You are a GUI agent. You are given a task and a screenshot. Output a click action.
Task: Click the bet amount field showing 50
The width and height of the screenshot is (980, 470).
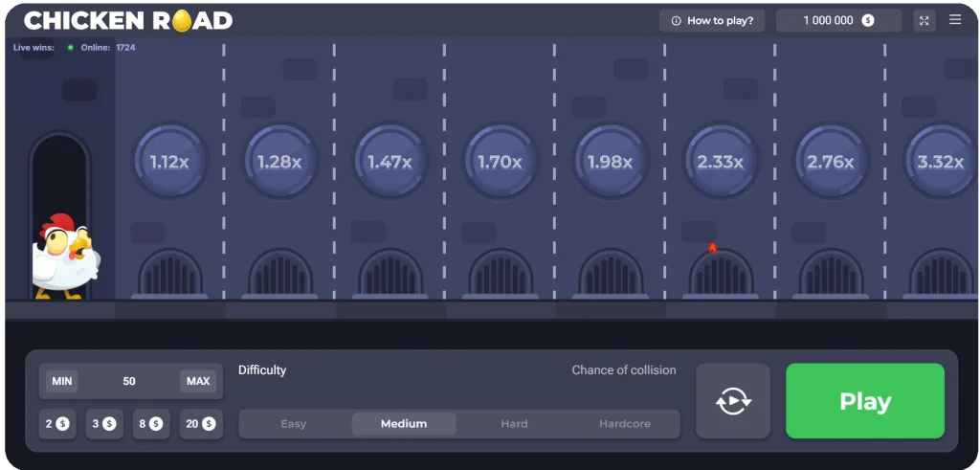[x=129, y=381]
